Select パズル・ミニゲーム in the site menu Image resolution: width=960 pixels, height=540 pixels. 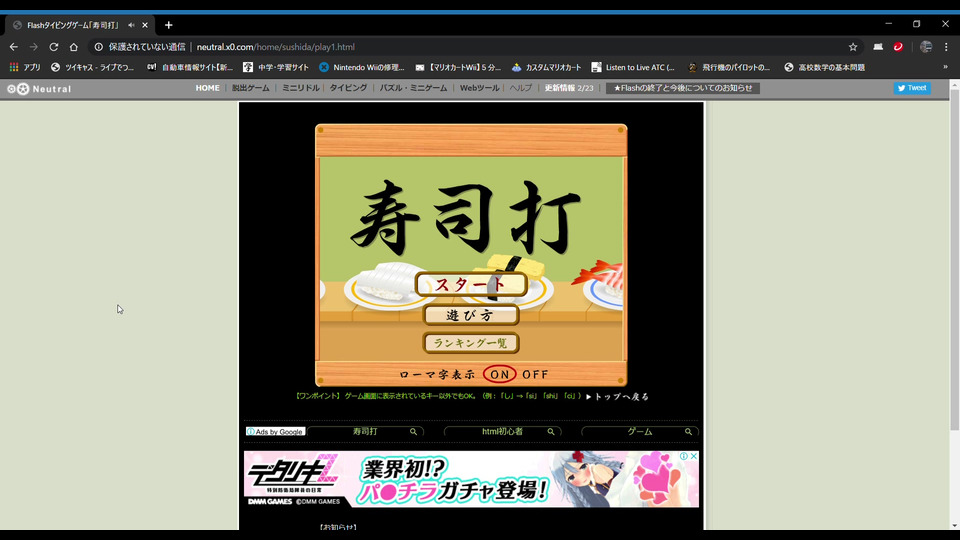413,88
